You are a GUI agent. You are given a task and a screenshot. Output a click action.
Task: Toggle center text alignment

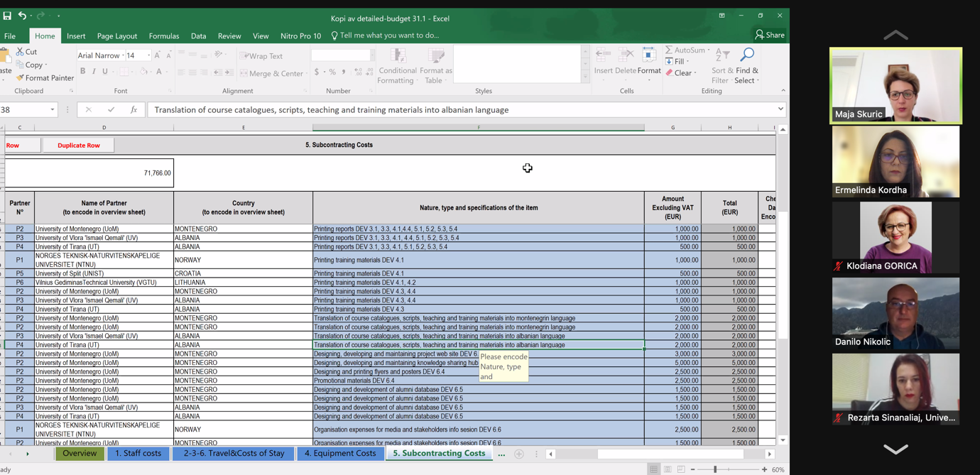tap(192, 72)
